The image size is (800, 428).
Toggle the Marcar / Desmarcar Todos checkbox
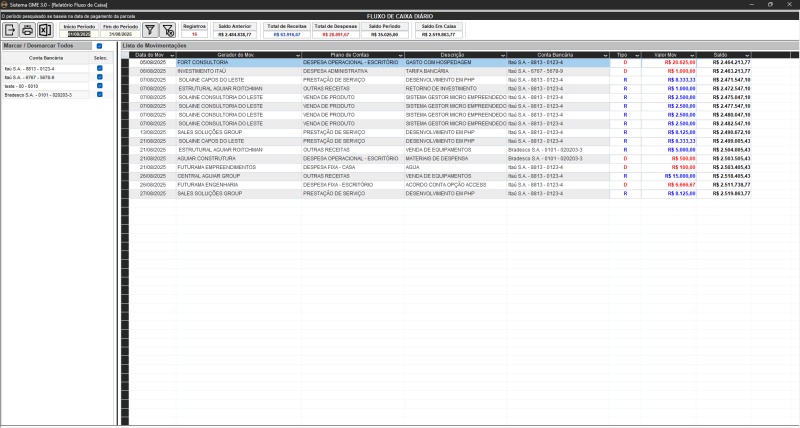(x=99, y=46)
